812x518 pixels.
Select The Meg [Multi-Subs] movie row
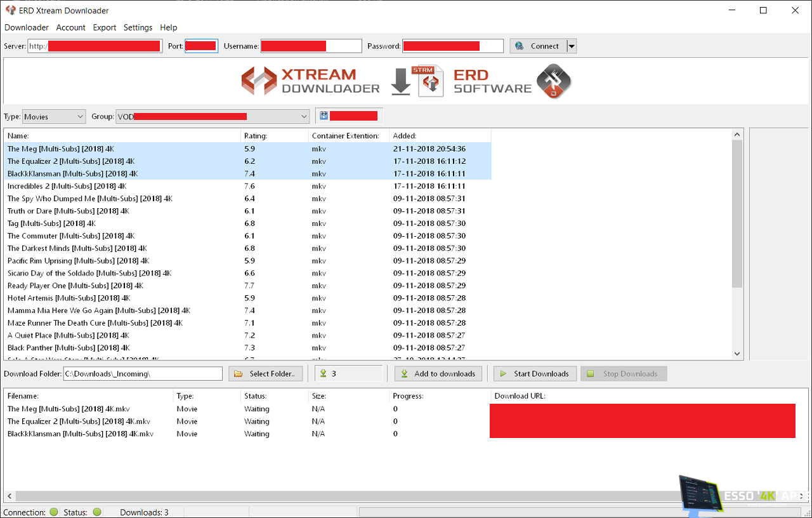[61, 149]
